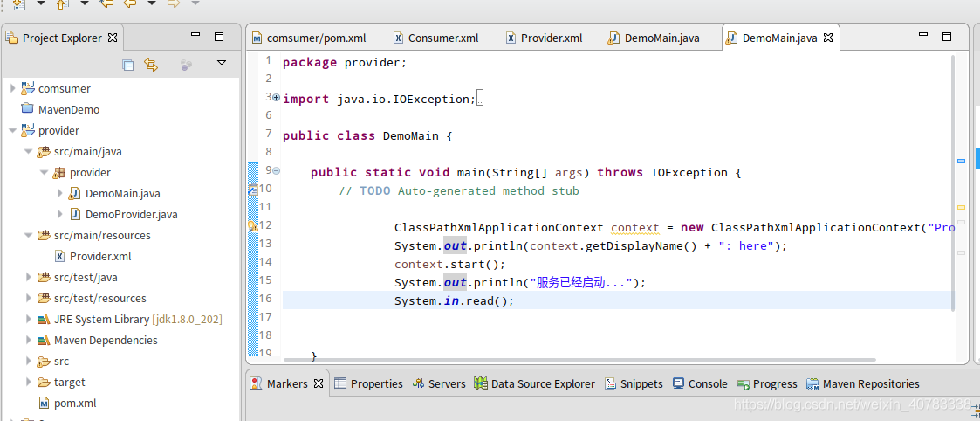
Task: Click the JRE System Library icon
Action: click(43, 319)
